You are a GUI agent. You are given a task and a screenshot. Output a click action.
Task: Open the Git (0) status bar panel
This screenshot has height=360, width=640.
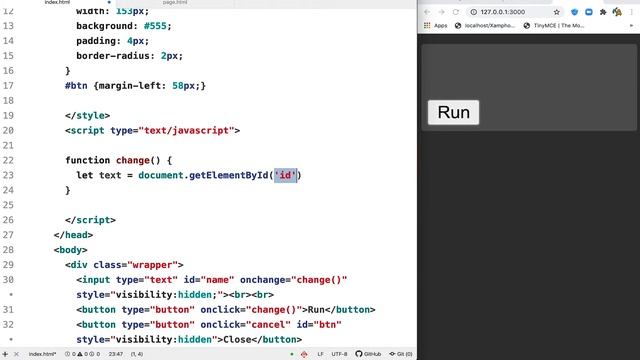tap(400, 354)
